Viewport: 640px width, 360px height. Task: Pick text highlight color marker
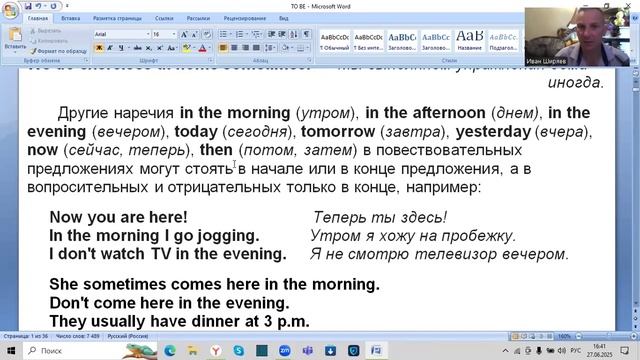pyautogui.click(x=186, y=48)
